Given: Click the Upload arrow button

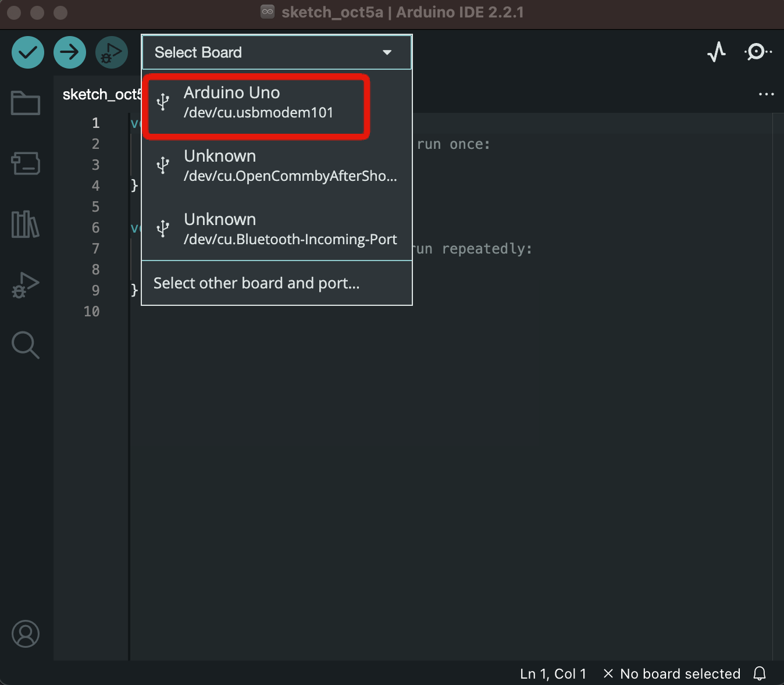Looking at the screenshot, I should pos(70,52).
